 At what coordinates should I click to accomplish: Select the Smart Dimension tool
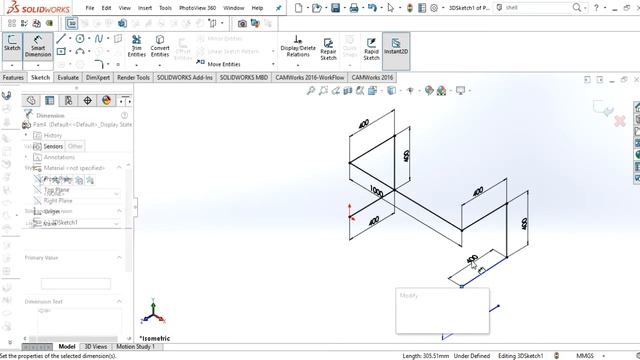(x=38, y=46)
